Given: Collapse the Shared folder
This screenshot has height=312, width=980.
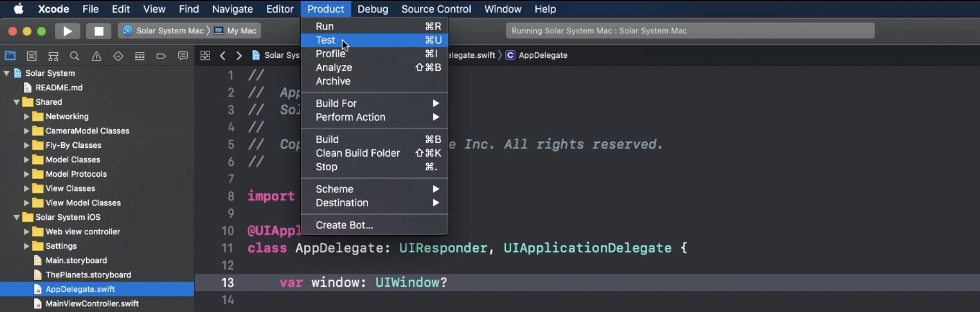Looking at the screenshot, I should pos(16,102).
